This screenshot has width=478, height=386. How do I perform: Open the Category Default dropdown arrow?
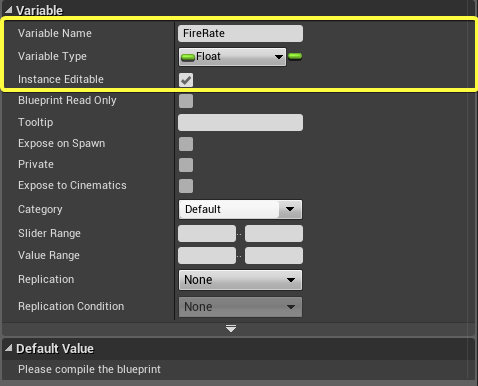pyautogui.click(x=290, y=209)
